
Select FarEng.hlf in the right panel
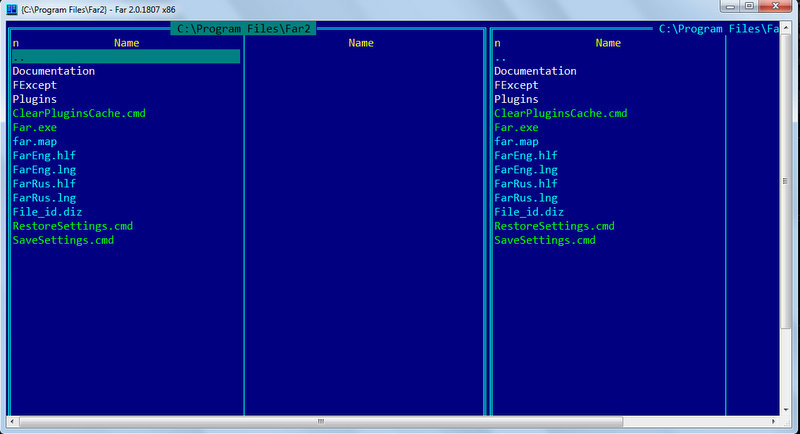(526, 156)
